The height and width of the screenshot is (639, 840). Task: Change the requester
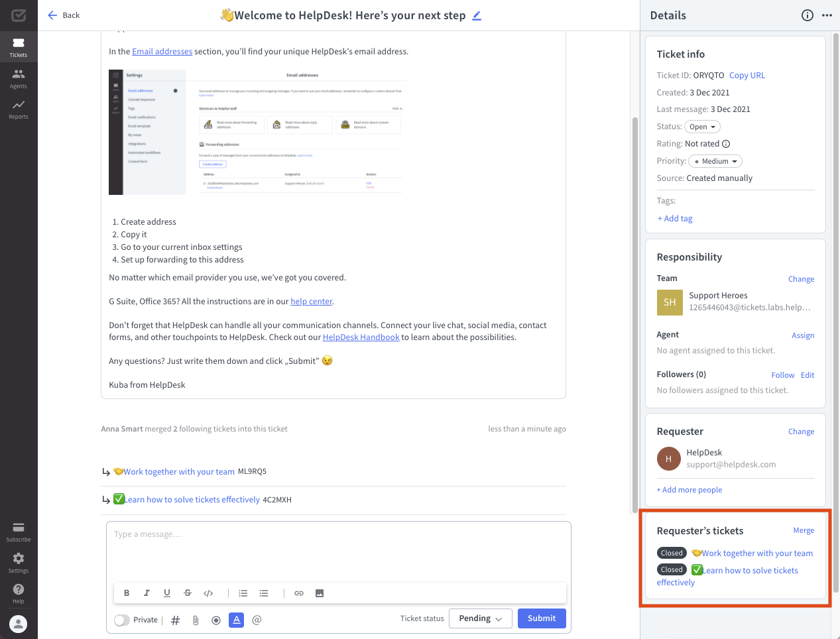(x=801, y=432)
